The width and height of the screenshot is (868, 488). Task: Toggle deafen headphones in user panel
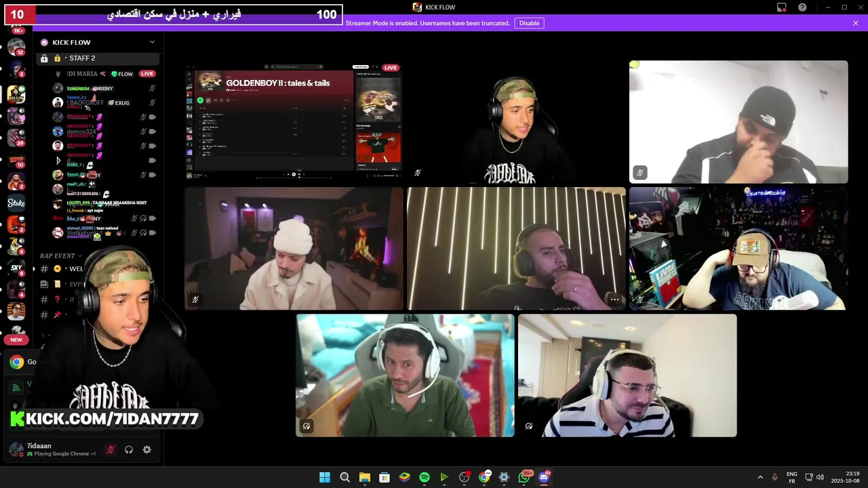(x=129, y=449)
